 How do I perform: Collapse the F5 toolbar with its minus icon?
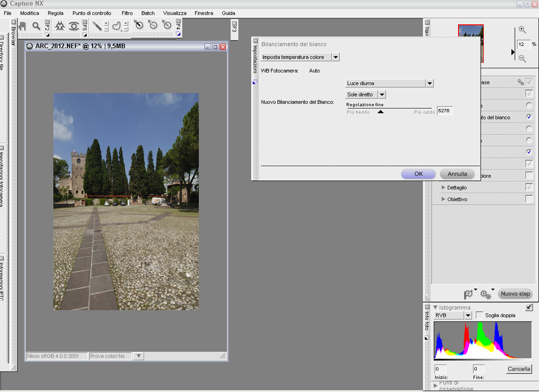pos(85,22)
